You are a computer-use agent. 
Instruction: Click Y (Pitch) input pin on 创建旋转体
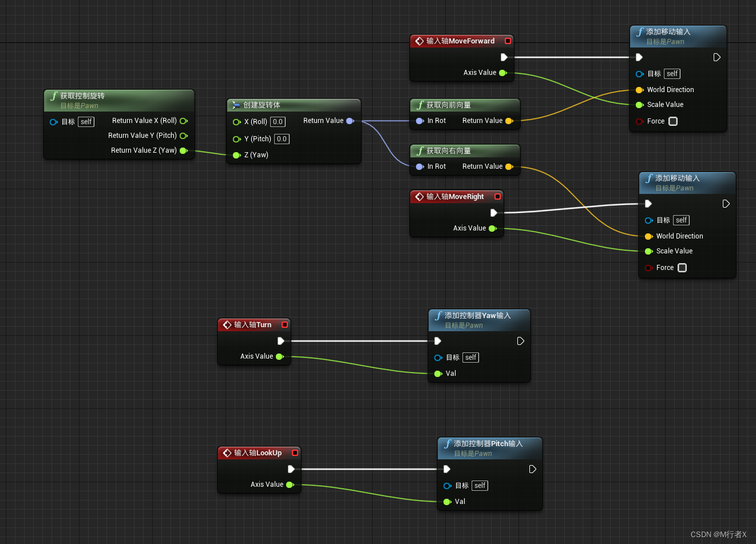point(237,139)
